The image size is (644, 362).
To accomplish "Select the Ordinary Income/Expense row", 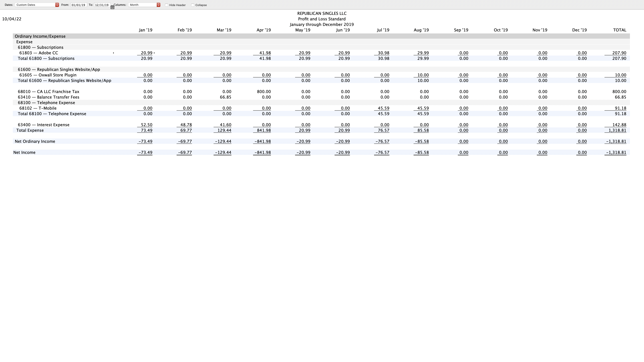I will coord(321,36).
